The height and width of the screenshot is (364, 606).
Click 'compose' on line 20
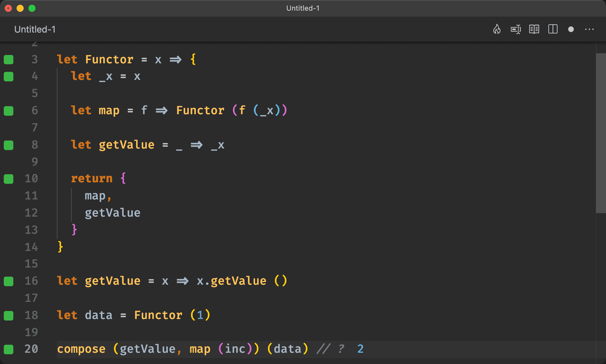click(x=81, y=349)
